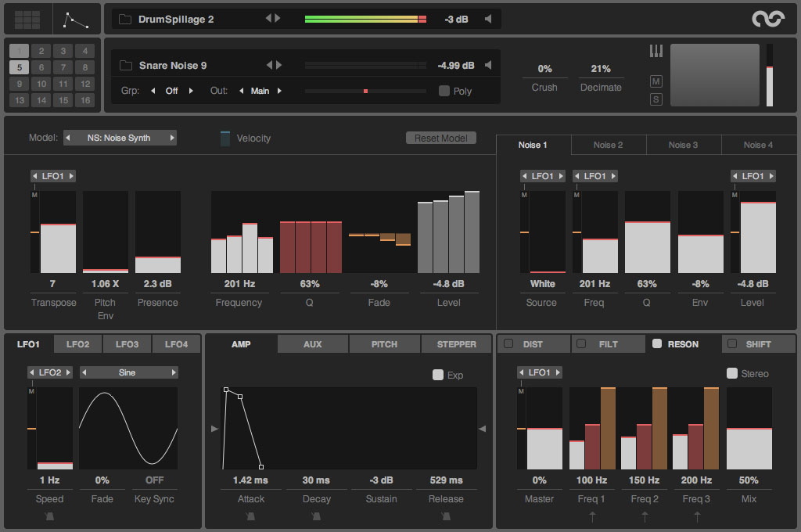Open the NS: Noise Synth model dropdown
The width and height of the screenshot is (801, 532).
pyautogui.click(x=120, y=138)
